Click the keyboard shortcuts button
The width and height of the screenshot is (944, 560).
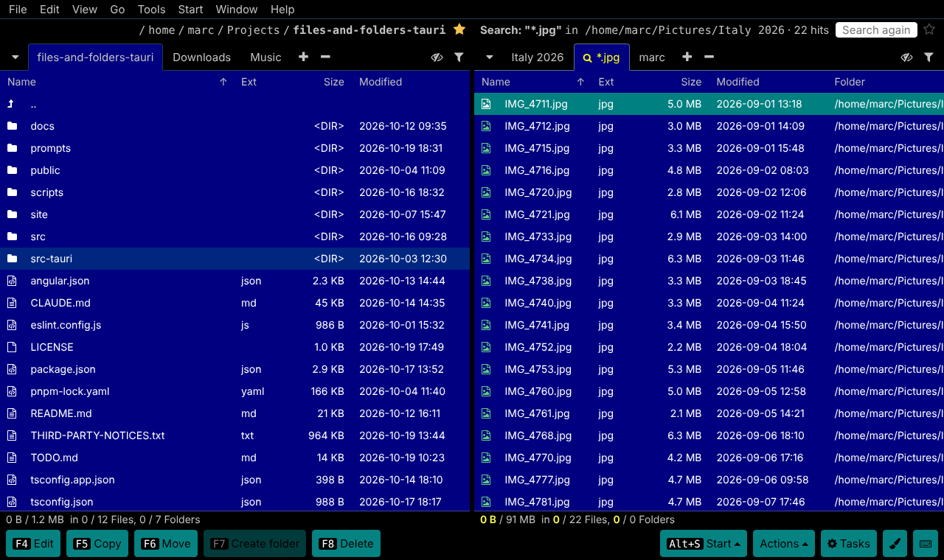(x=925, y=544)
